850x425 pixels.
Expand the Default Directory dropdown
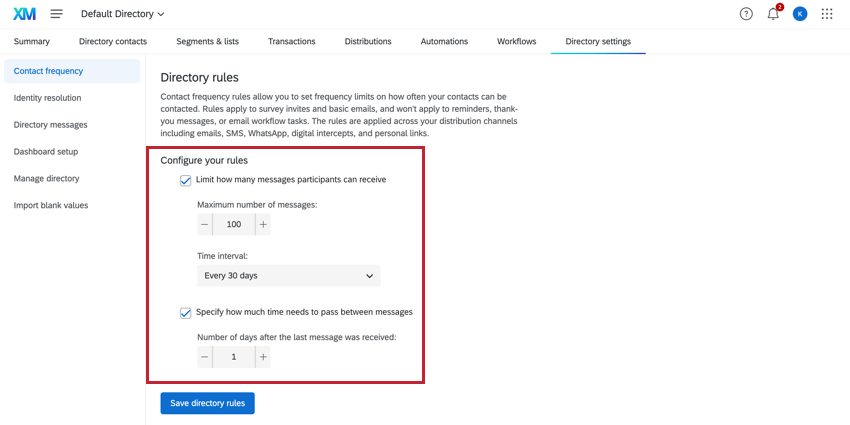[122, 14]
